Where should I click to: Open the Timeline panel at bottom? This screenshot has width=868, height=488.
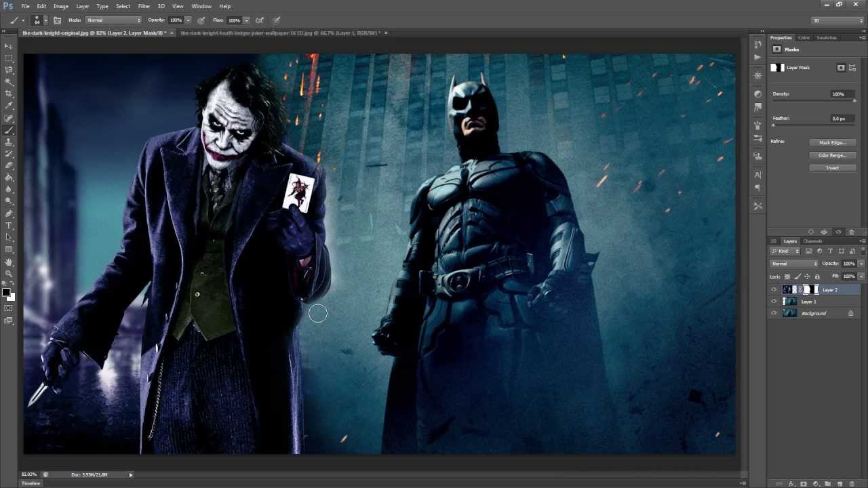tap(31, 483)
